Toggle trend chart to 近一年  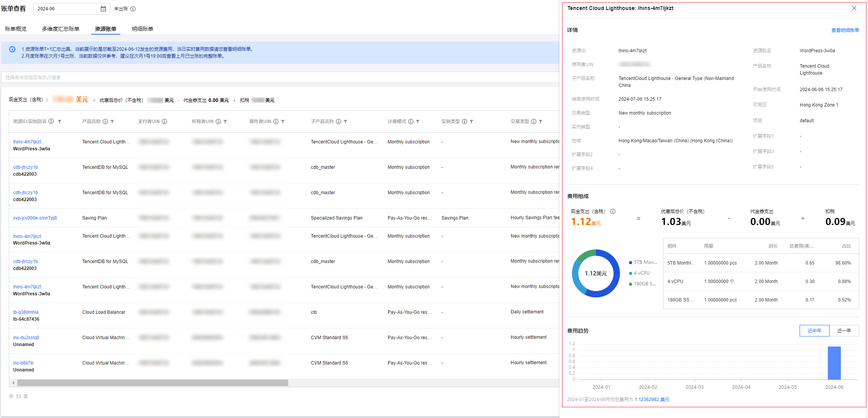(844, 331)
